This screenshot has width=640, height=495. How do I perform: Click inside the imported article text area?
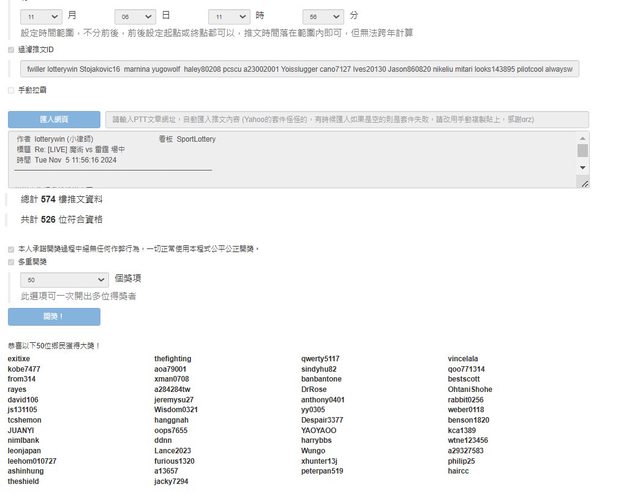tap(290, 160)
